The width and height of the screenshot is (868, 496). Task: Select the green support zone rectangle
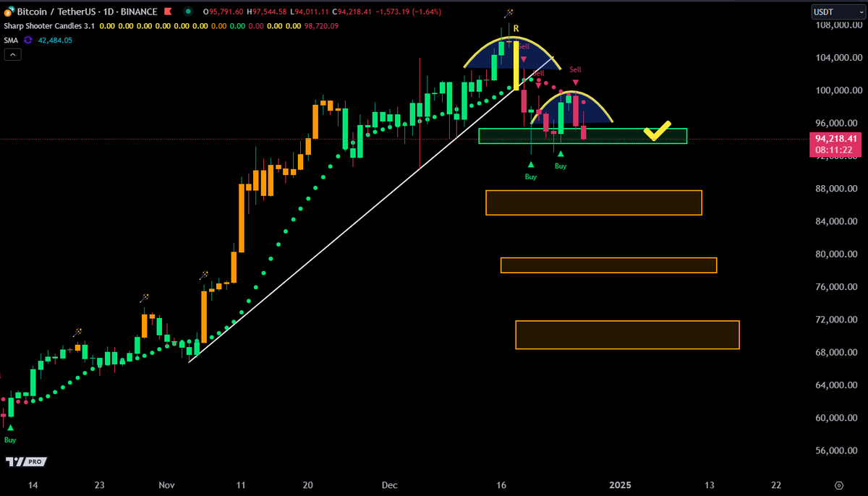coord(582,136)
